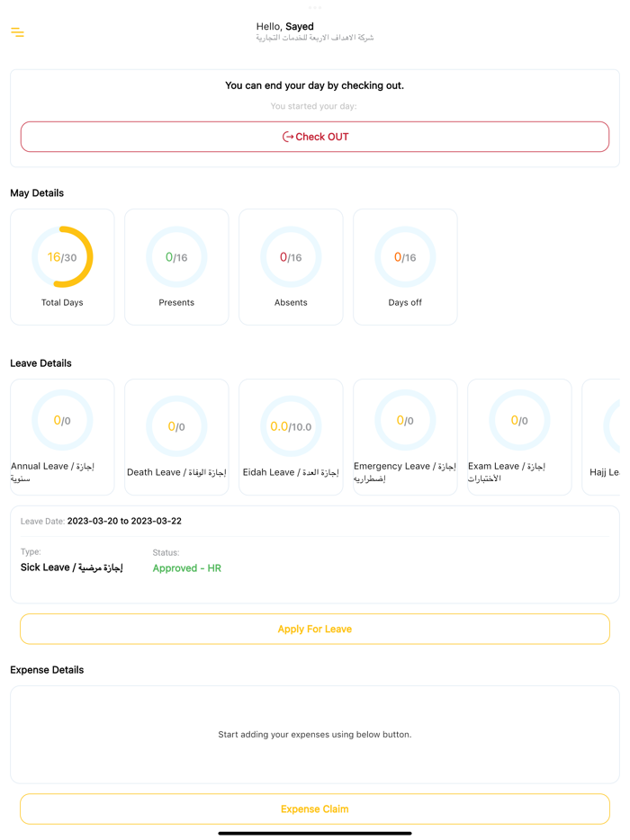
Task: Open the partially visible Hajj Leave card
Action: [601, 437]
